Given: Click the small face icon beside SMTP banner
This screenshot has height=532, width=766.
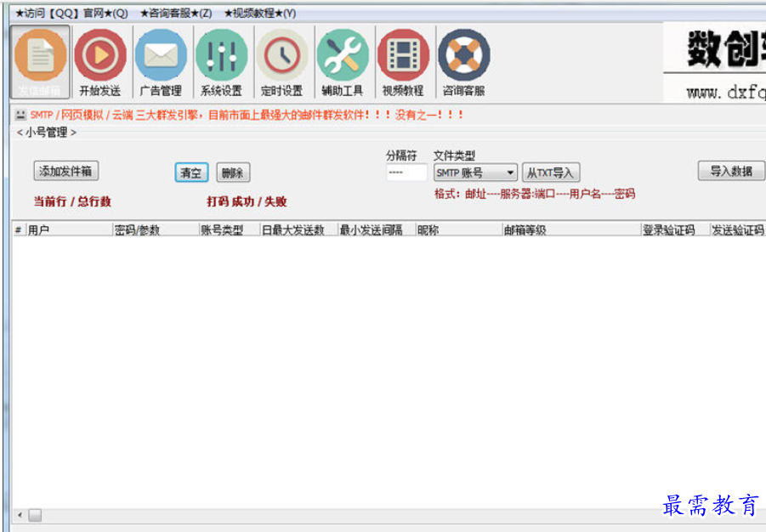Looking at the screenshot, I should click(20, 115).
